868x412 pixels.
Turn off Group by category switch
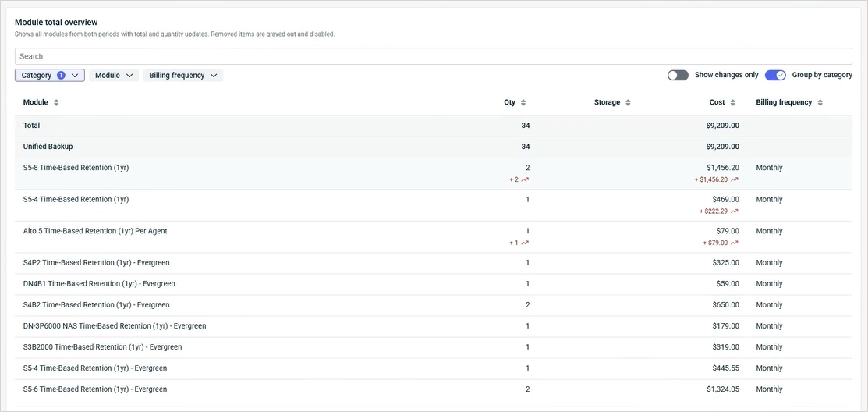(774, 76)
